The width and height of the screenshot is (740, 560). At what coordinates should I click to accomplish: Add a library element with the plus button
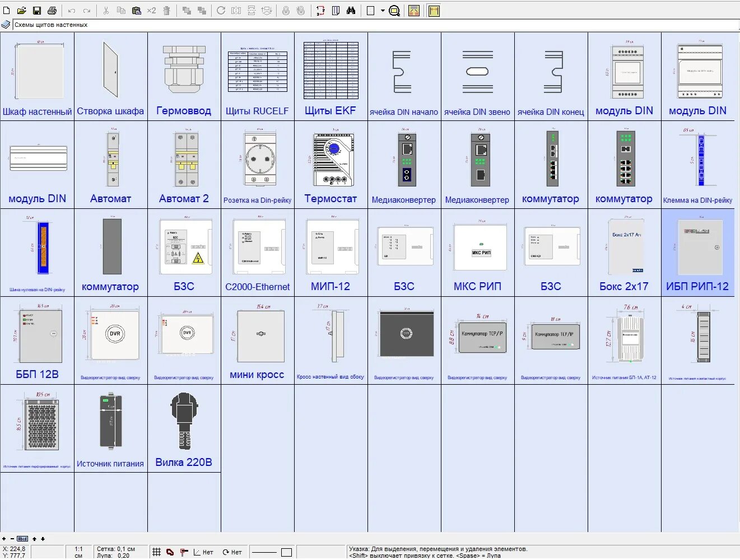4,539
